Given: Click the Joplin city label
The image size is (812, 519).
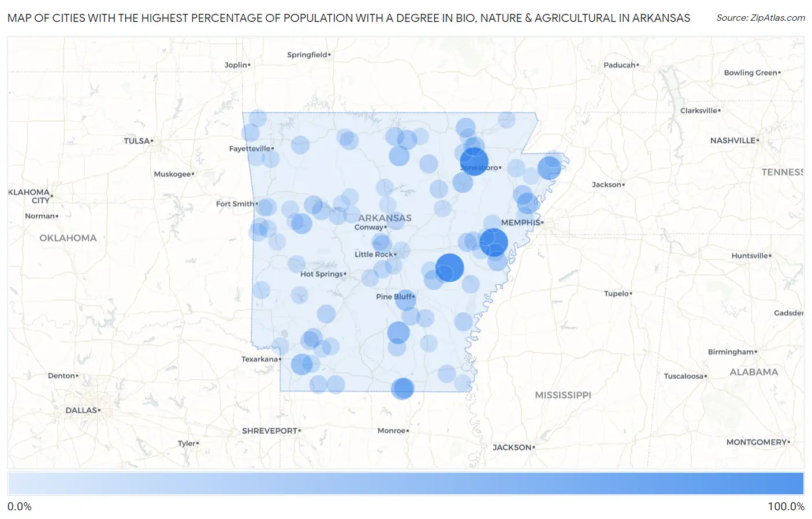Looking at the screenshot, I should 236,65.
